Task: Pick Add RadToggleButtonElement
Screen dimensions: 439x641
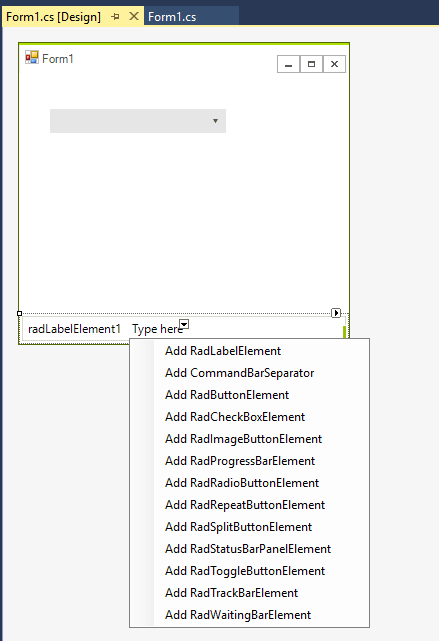Action: coord(249,571)
